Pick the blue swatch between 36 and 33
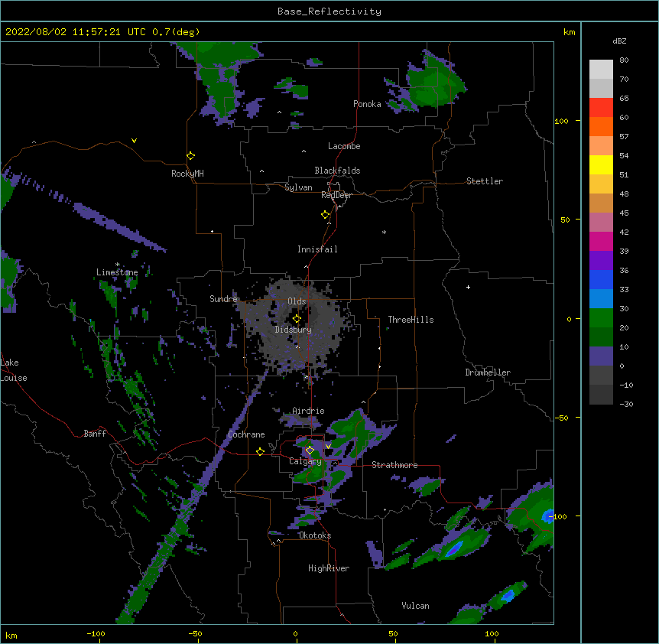This screenshot has height=644, width=659. click(x=601, y=279)
